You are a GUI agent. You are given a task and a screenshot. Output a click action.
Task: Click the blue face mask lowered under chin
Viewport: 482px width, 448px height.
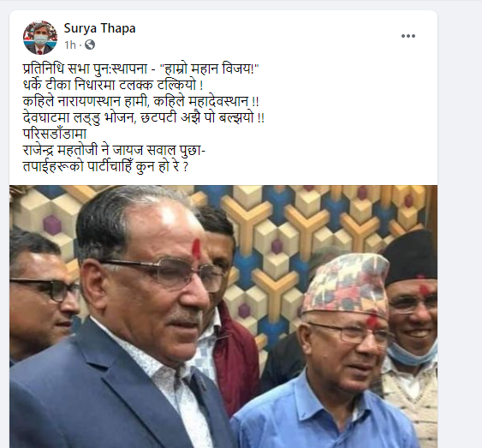[412, 354]
